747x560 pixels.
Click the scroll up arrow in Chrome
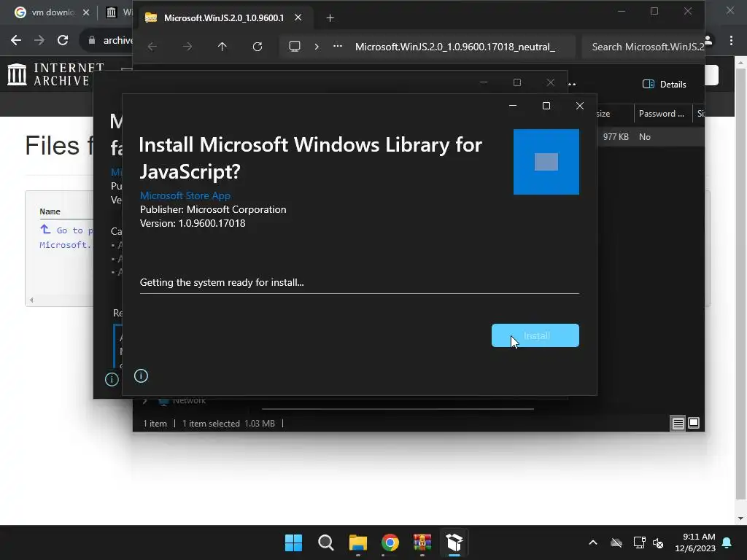click(741, 61)
